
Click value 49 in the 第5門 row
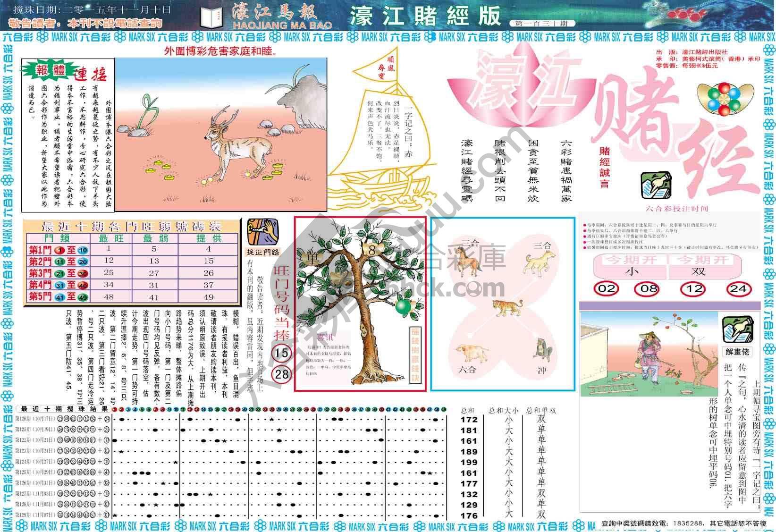(x=209, y=297)
